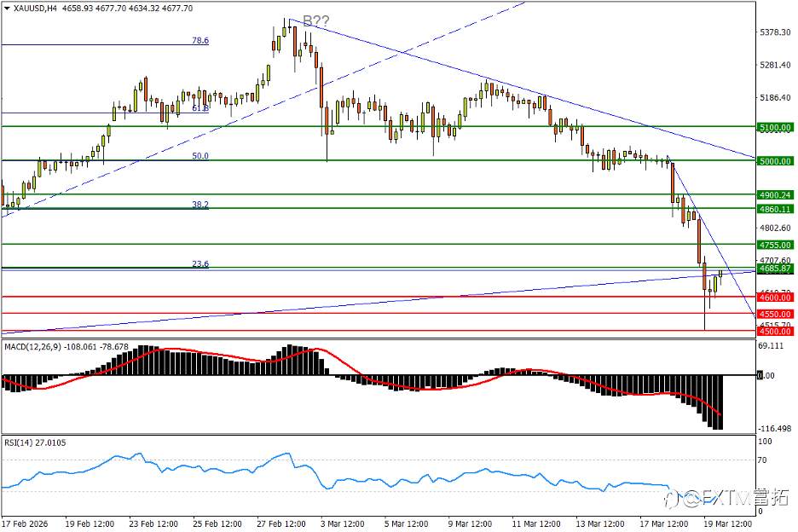798x532 pixels.
Task: Click the 69.111 MACD scale value
Action: tap(771, 345)
